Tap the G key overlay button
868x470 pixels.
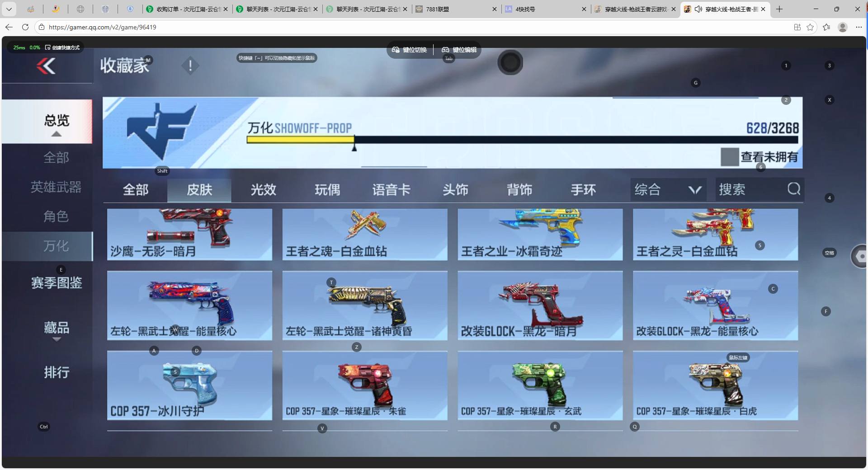point(696,83)
